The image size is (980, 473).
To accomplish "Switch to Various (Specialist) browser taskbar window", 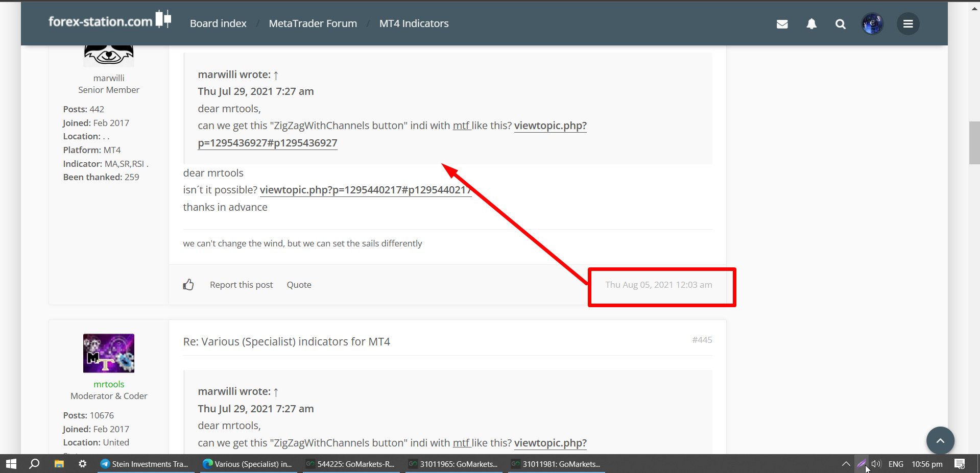I will [249, 464].
